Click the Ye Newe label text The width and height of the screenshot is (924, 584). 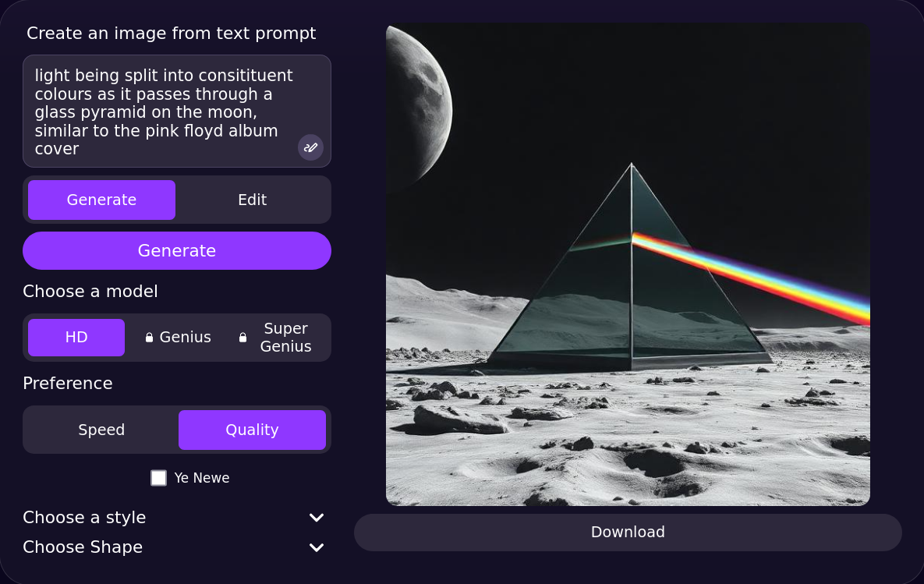pyautogui.click(x=201, y=478)
